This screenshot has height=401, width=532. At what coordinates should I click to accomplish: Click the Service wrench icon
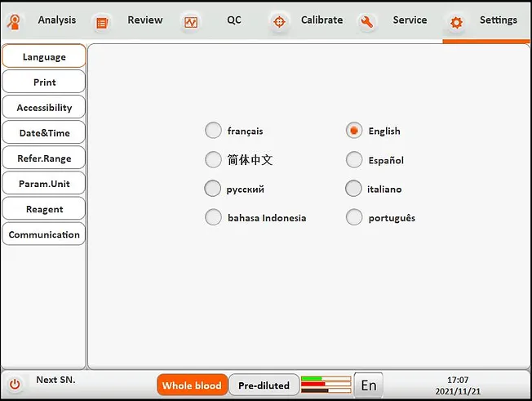point(367,22)
